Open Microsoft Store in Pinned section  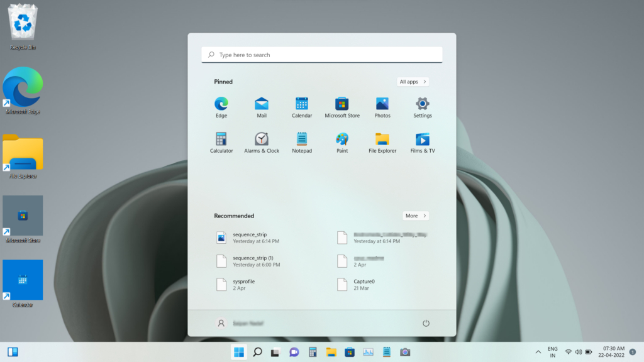[x=342, y=106]
